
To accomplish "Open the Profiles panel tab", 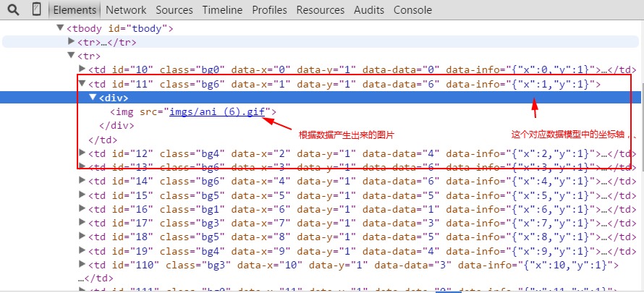I will (x=269, y=10).
